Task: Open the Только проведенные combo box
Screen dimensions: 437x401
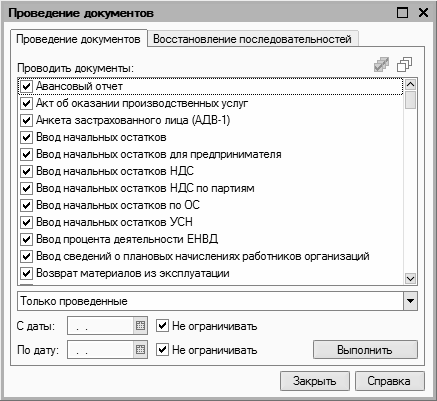Action: [x=217, y=301]
